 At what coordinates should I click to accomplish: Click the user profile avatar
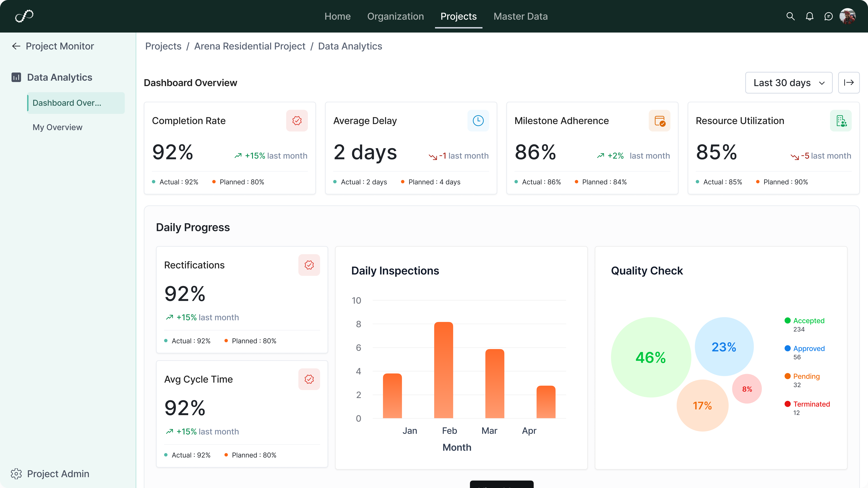click(847, 16)
